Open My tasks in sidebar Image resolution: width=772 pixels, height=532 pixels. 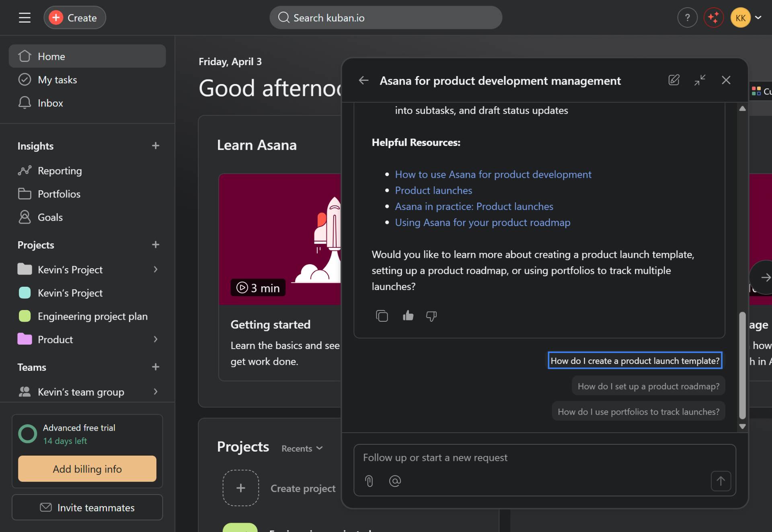(x=87, y=80)
